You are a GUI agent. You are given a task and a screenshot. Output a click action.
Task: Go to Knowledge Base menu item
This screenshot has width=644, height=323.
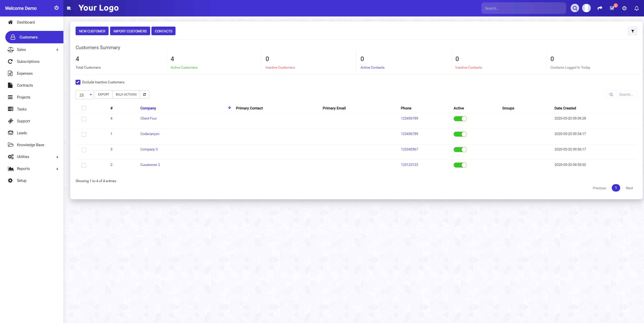click(x=30, y=145)
